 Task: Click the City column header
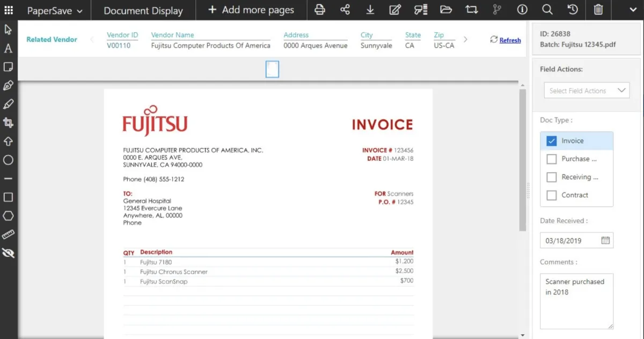[x=367, y=35]
